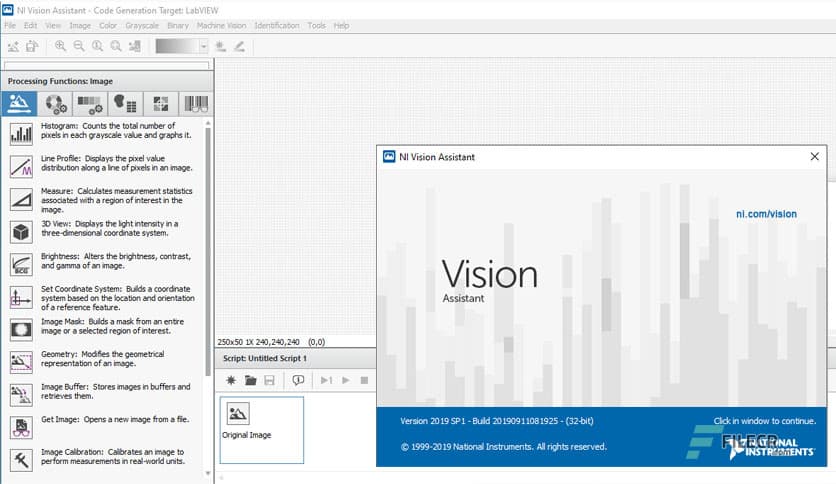Screen dimensions: 836x484
Task: Click the Image Mask function icon
Action: [21, 329]
